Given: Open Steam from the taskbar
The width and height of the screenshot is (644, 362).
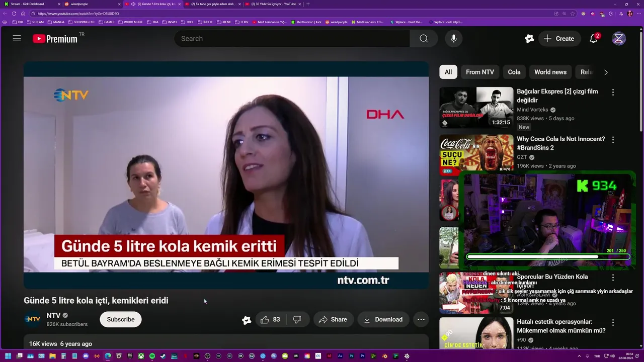Looking at the screenshot, I should [x=163, y=356].
